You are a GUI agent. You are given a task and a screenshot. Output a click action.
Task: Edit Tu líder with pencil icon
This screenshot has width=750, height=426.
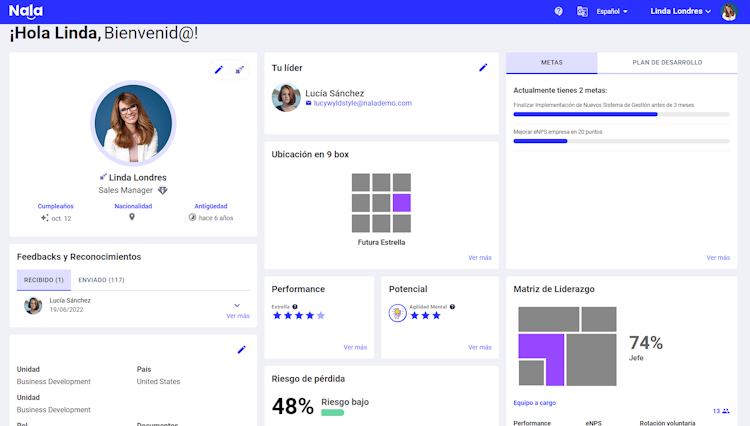pos(483,68)
